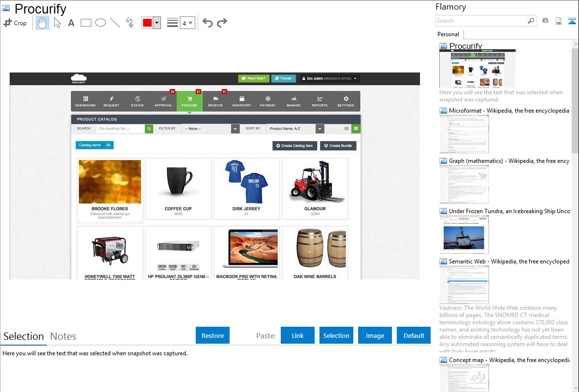The image size is (579, 392).
Task: Switch to grid view layout
Action: (x=356, y=129)
